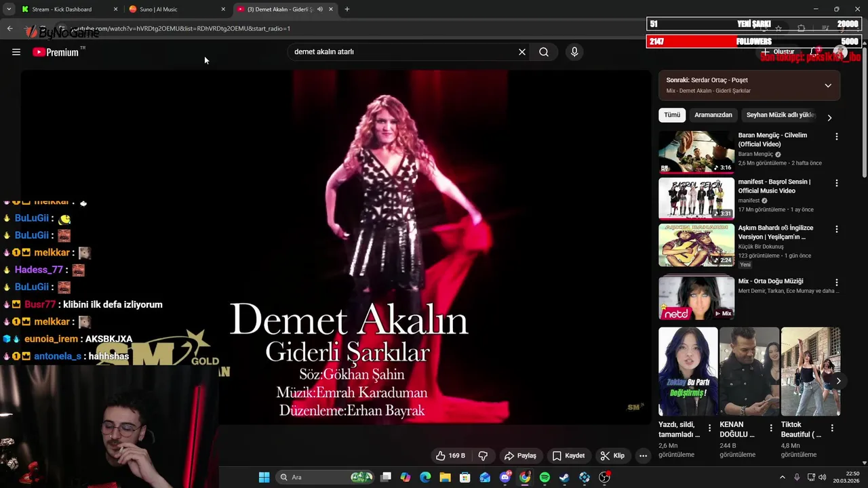
Task: Run search with the magnifier button
Action: point(544,52)
